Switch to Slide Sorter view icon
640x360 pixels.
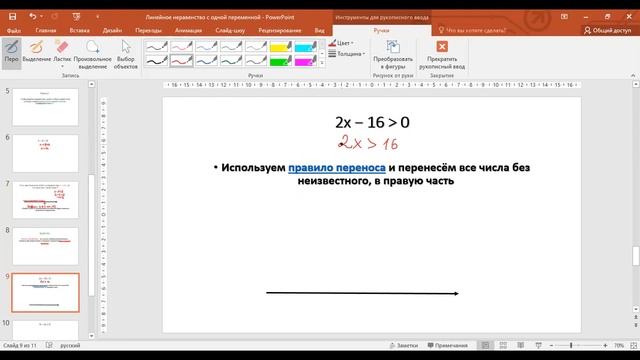[x=503, y=345]
